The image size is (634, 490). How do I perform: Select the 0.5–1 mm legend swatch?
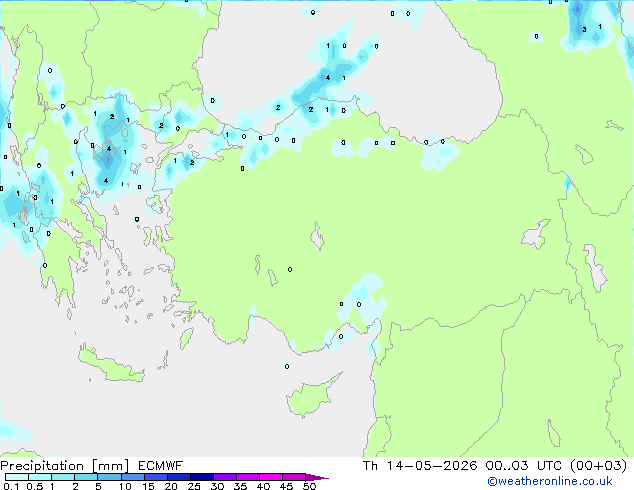40,477
